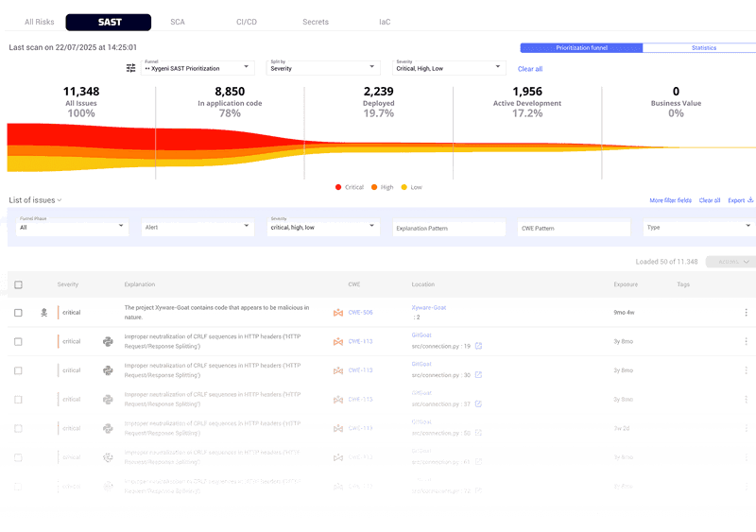The height and width of the screenshot is (532, 756).
Task: Select checkbox for src/connection.py line 19 row
Action: [18, 341]
